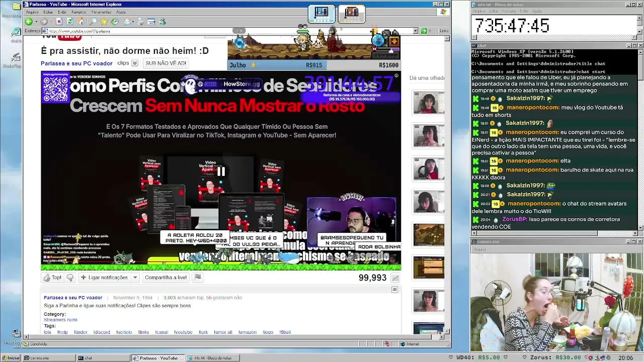Click the 99,993 view count

[372, 278]
